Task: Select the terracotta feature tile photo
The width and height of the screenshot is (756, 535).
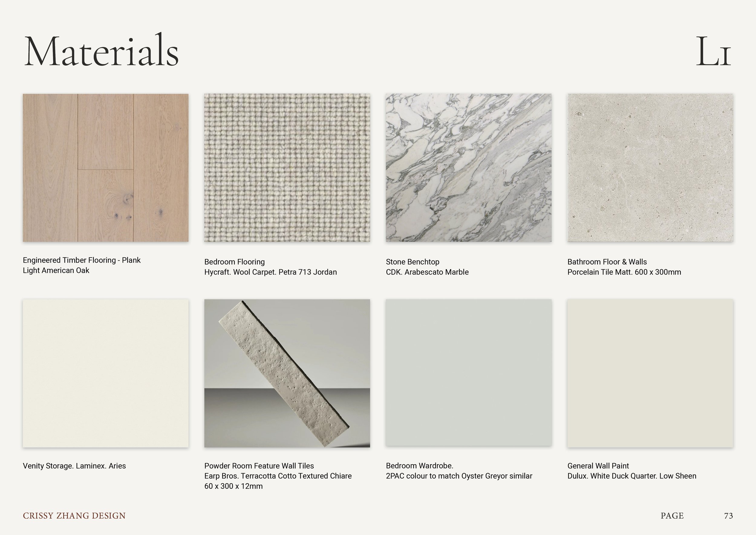Action: coord(287,373)
